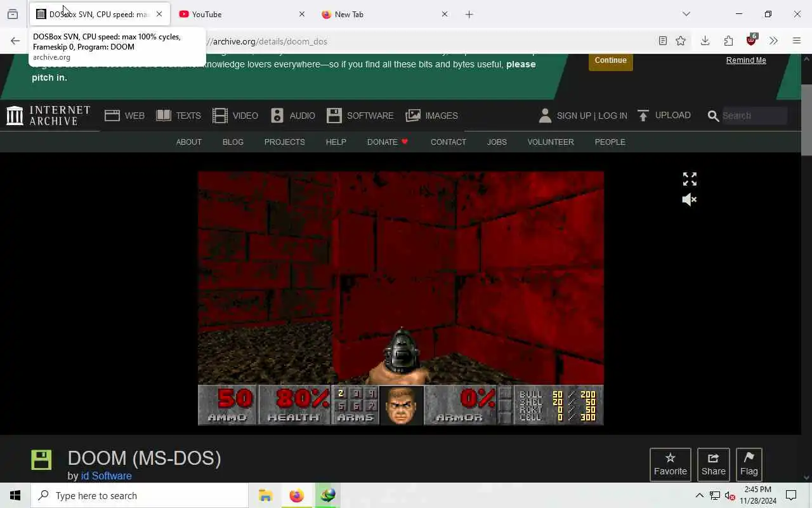Screen dimensions: 812x508
Task: Open the HELP menu item
Action: coord(336,142)
